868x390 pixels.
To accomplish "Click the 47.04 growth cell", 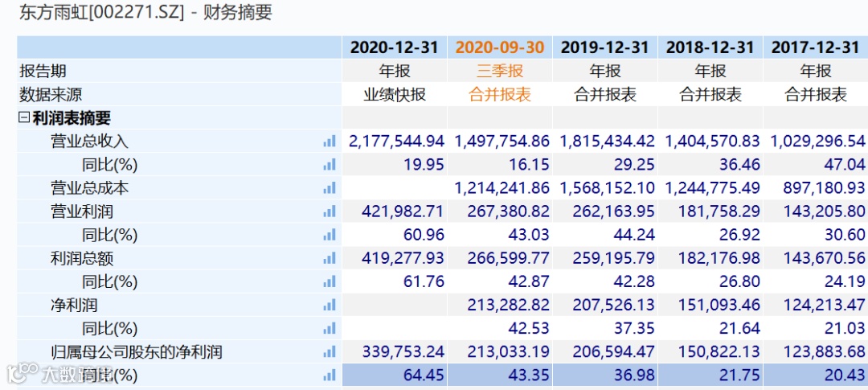I will 845,165.
